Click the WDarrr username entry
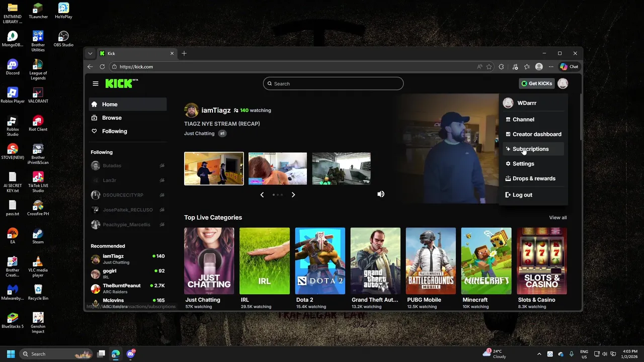The image size is (644, 362). pos(527,103)
